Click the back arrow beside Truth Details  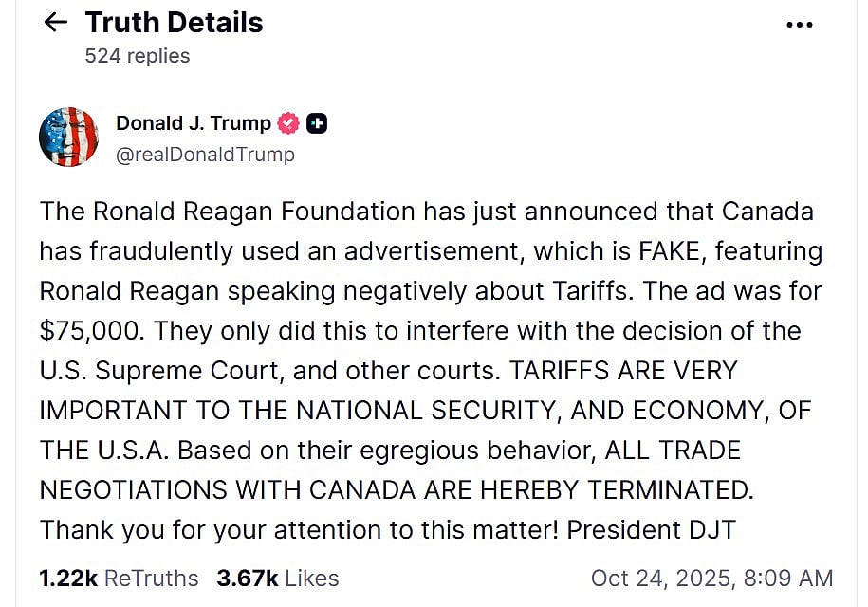(x=56, y=23)
